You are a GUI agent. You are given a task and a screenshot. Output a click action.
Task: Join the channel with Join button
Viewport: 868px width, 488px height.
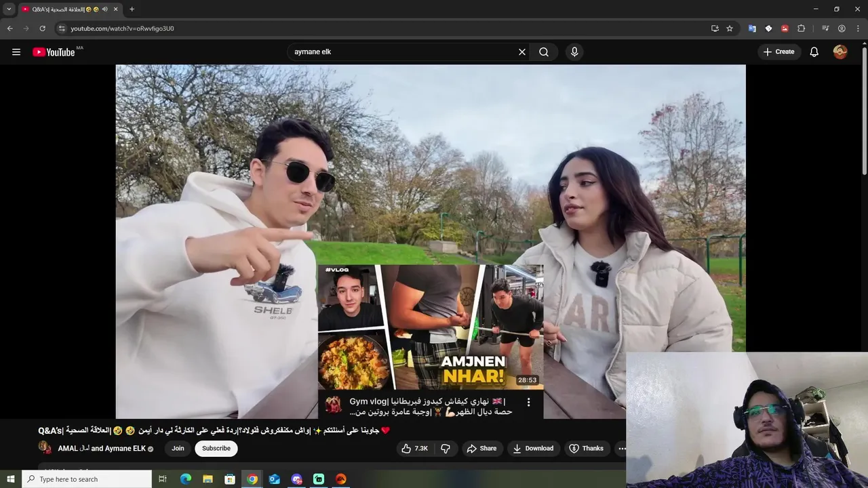[x=178, y=448]
